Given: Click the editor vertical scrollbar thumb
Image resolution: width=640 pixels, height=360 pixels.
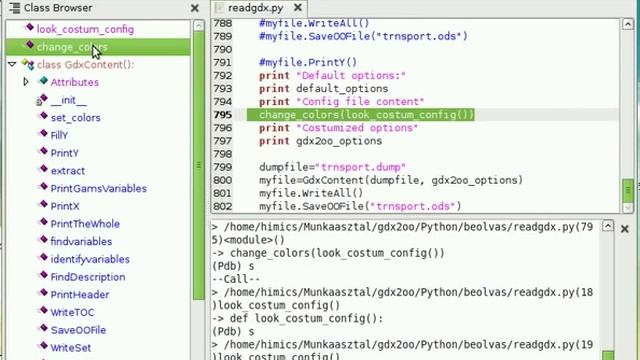Looking at the screenshot, I should tap(628, 190).
